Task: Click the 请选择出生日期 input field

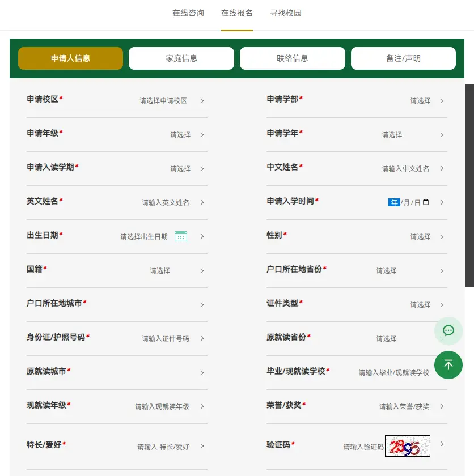Action: coord(144,237)
